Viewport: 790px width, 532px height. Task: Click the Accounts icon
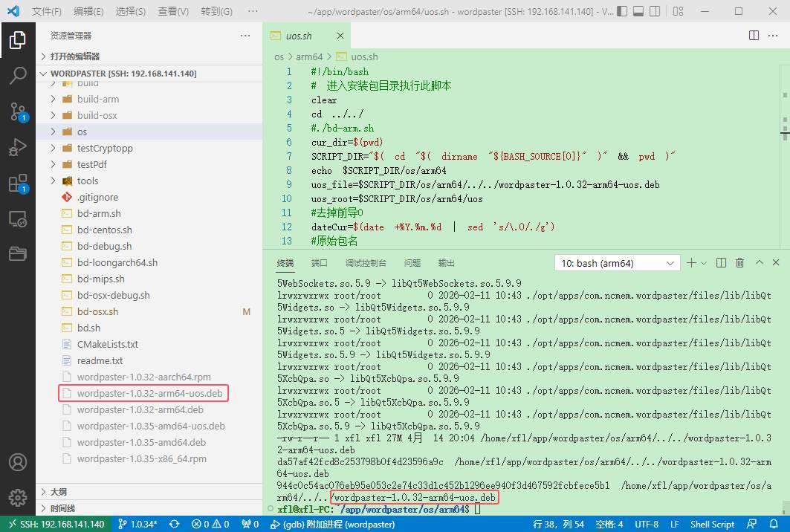pyautogui.click(x=18, y=462)
